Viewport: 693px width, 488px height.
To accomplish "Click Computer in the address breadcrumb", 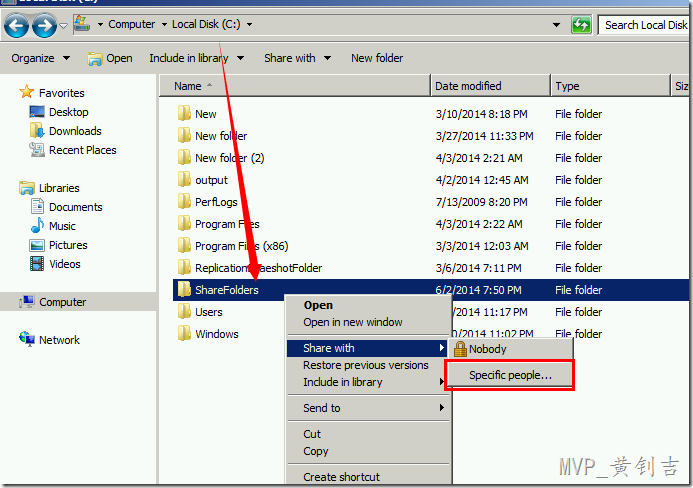I will (132, 24).
